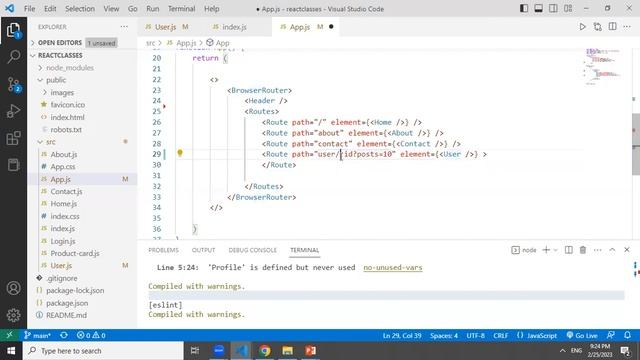Image resolution: width=640 pixels, height=360 pixels.
Task: Toggle the Secondary Side Bar layout icon
Action: tap(553, 9)
